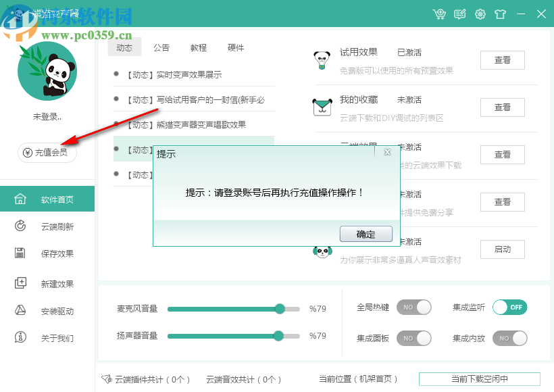Image resolution: width=554 pixels, height=392 pixels.
Task: Click the info icon beside 关于我们
Action: (20, 337)
